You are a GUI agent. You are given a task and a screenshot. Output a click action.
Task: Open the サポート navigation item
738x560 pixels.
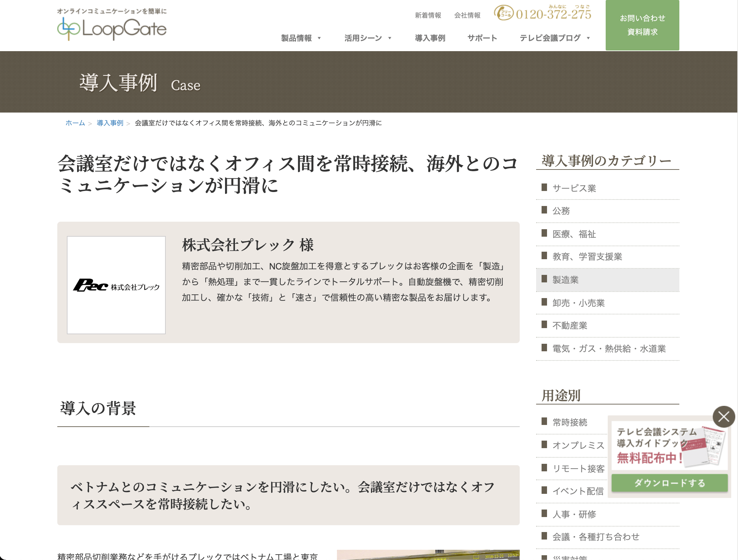coord(482,38)
